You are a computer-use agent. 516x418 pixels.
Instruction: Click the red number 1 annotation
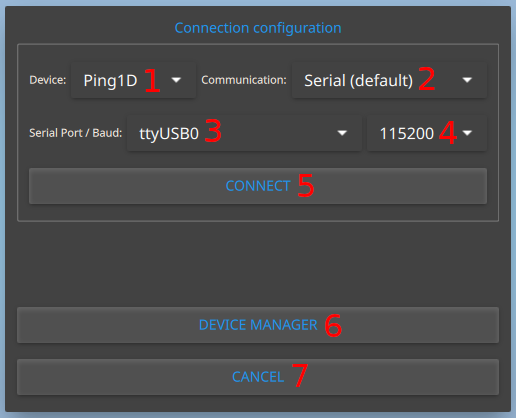[x=152, y=80]
